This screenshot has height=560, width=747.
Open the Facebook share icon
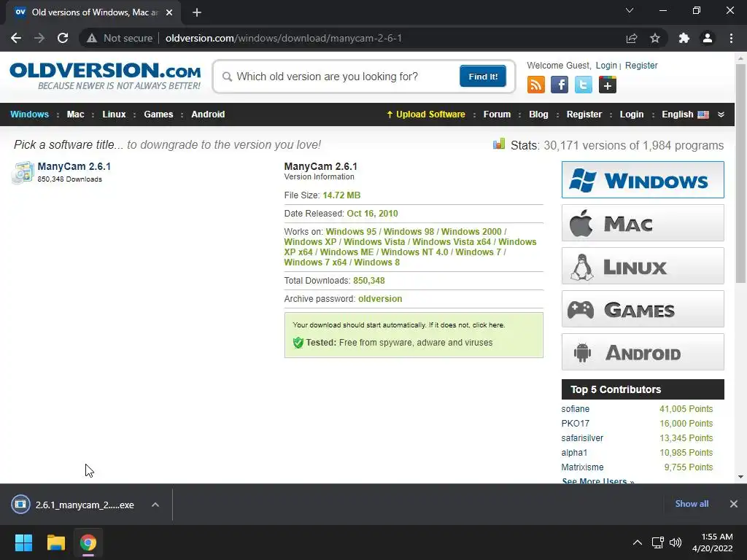pos(560,85)
